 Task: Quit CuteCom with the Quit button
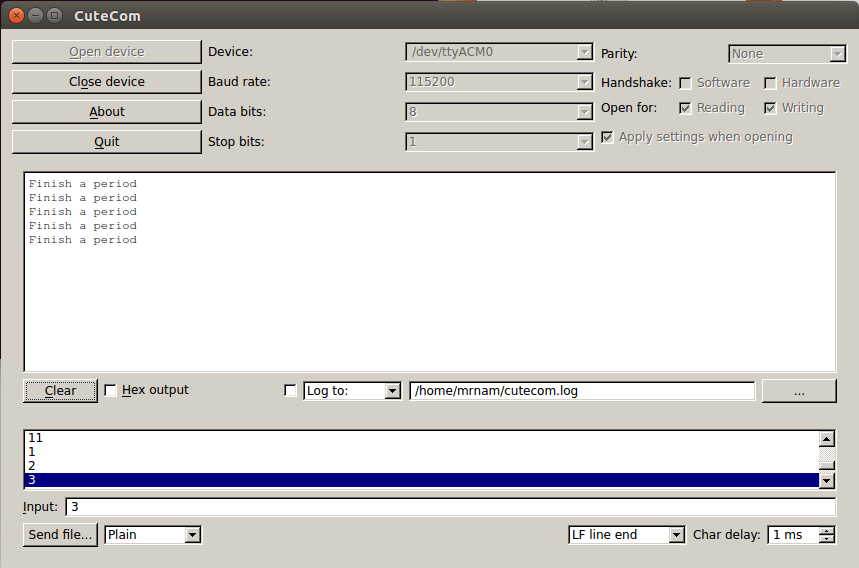point(107,142)
